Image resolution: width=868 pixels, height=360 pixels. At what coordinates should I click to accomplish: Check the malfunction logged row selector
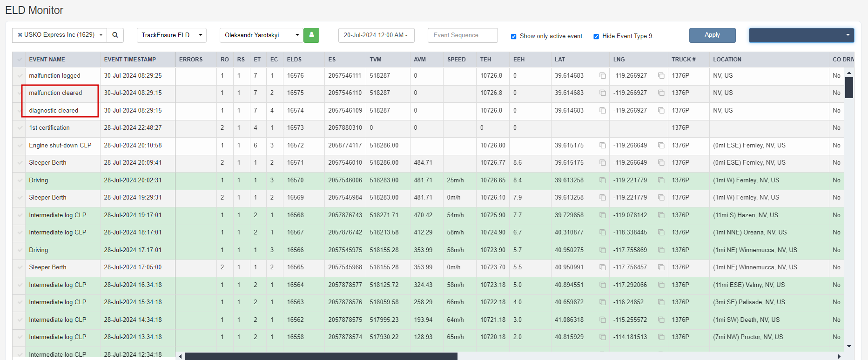pos(20,75)
